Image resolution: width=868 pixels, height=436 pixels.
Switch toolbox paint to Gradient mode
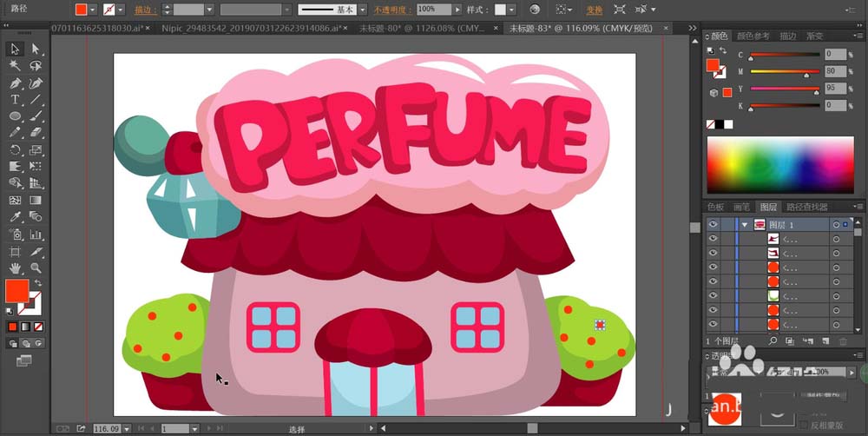tap(25, 327)
